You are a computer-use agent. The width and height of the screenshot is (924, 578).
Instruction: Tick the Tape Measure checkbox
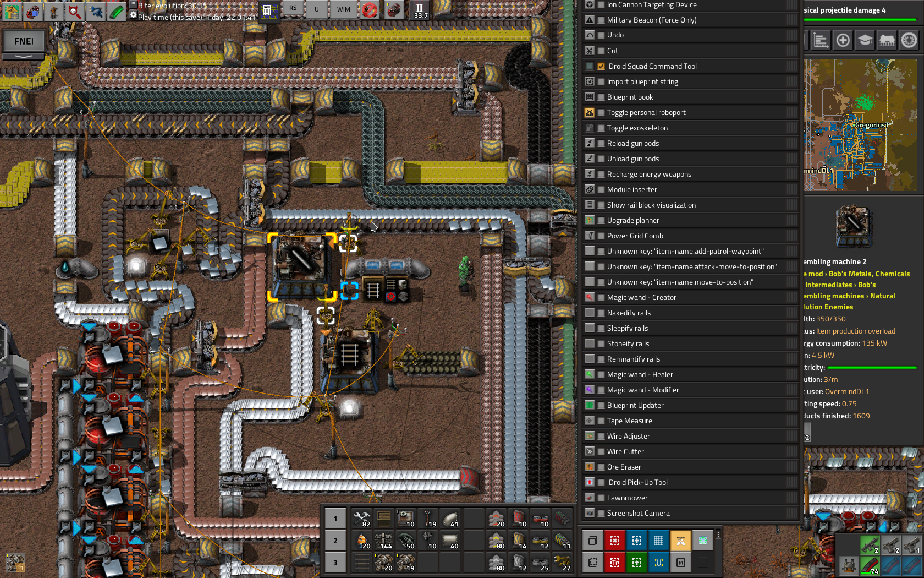pos(601,421)
